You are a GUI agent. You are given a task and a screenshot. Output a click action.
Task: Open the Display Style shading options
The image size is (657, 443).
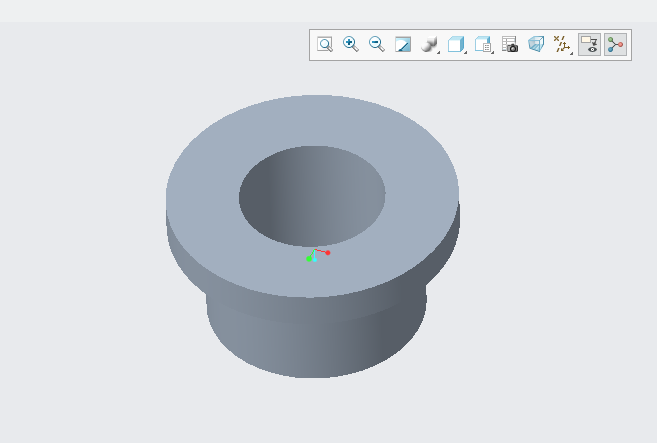click(429, 44)
